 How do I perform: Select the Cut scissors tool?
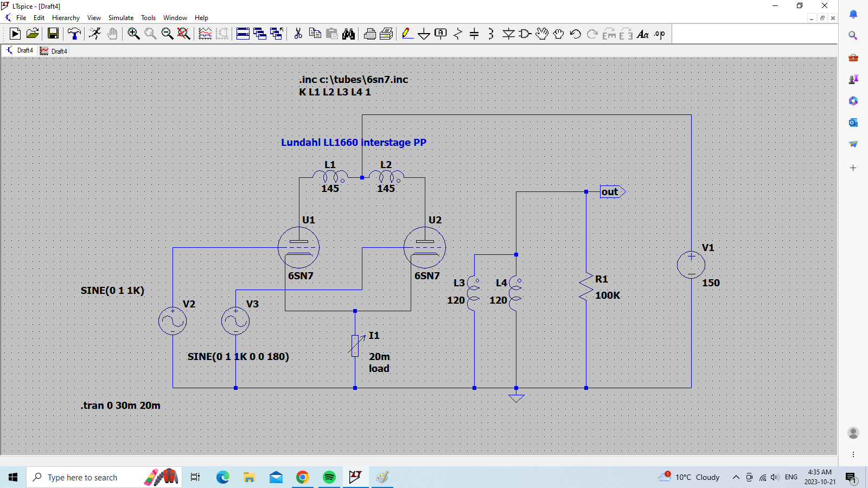tap(298, 34)
